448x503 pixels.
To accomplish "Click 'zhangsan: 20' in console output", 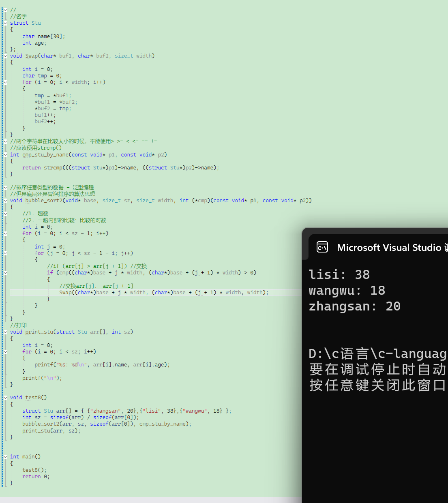I will coord(355,306).
